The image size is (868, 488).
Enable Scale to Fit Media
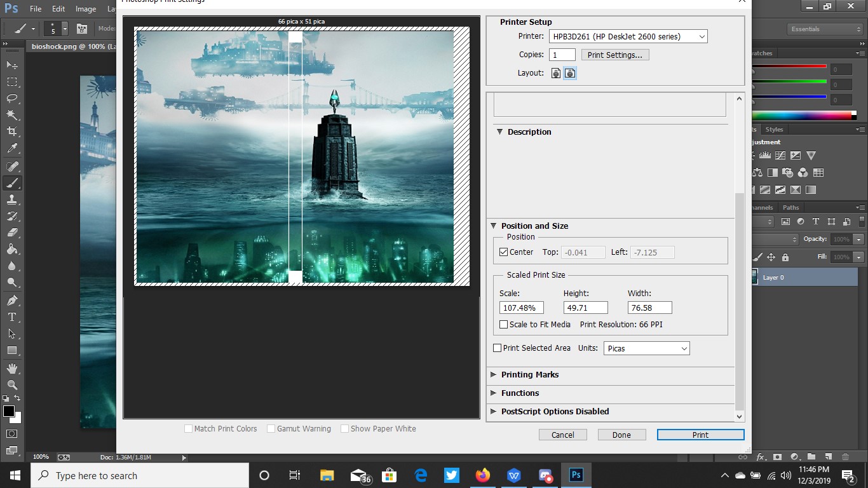[504, 325]
